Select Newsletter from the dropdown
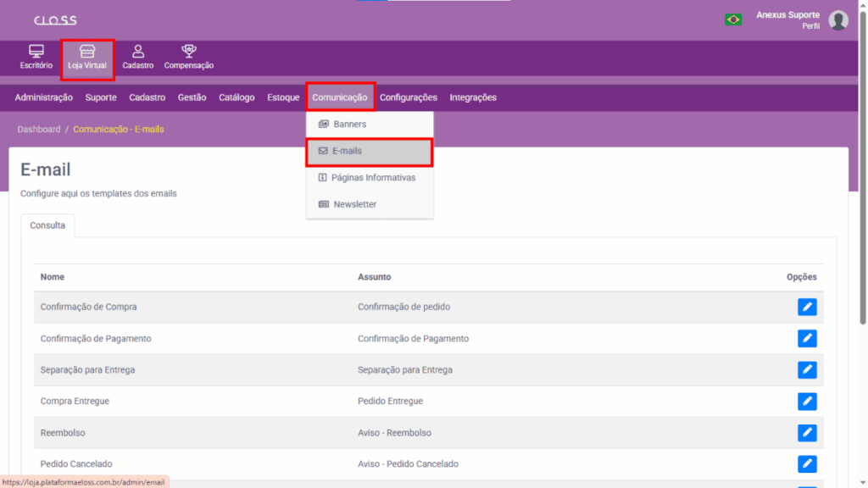This screenshot has height=488, width=868. click(354, 204)
